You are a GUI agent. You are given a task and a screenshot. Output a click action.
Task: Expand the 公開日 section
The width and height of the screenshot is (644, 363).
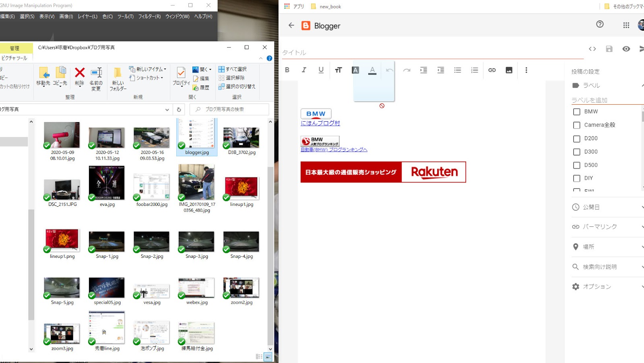608,207
